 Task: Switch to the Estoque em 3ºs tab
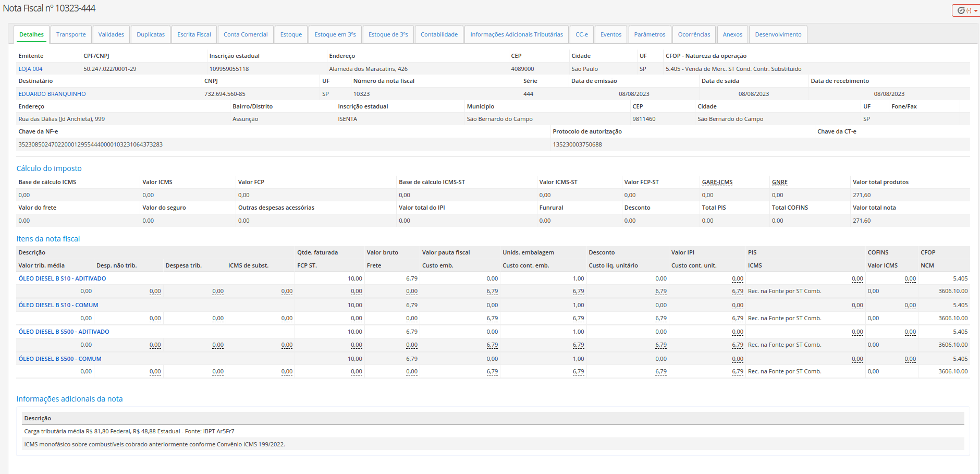tap(335, 34)
